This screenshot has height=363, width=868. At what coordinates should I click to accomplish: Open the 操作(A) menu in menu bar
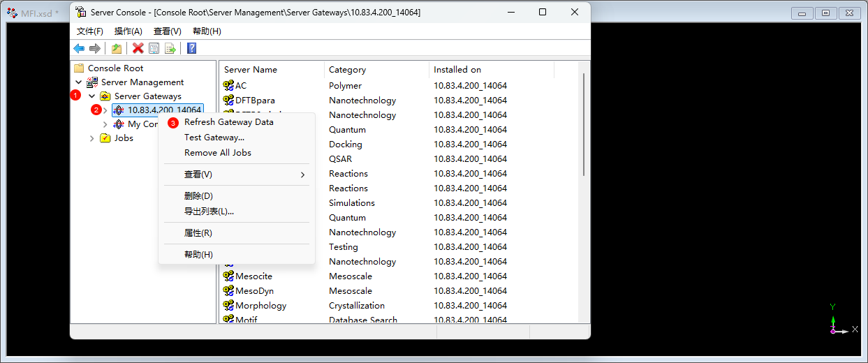[128, 31]
